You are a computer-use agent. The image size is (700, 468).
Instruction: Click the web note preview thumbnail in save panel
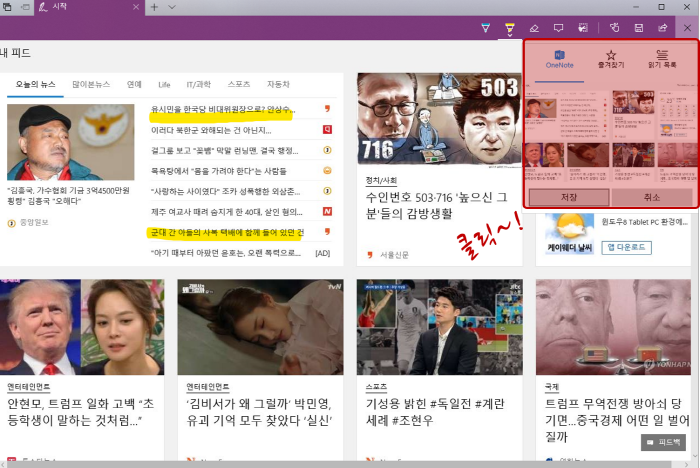(611, 135)
